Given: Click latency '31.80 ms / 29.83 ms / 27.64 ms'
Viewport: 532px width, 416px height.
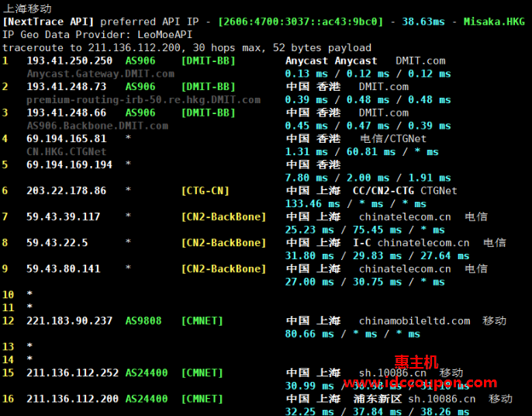Looking at the screenshot, I should click(x=377, y=255).
